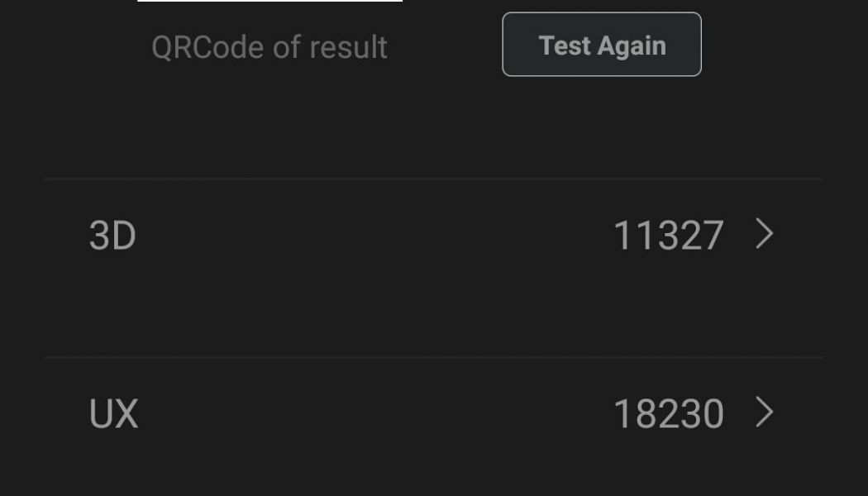The image size is (868, 496).
Task: Click the 3D score value 11327
Action: (668, 236)
